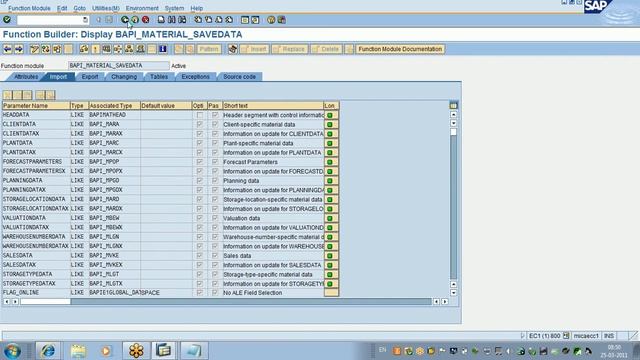Toggle Pass Value checkbox for FLAG_ONLINE
This screenshot has width=640, height=360.
215,293
